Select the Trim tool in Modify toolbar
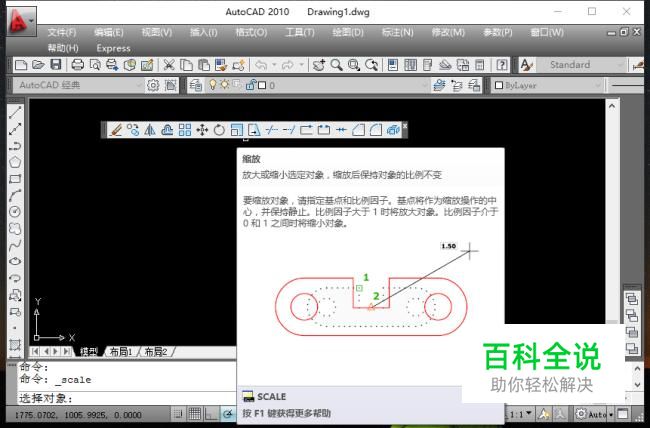650x428 pixels. point(271,130)
